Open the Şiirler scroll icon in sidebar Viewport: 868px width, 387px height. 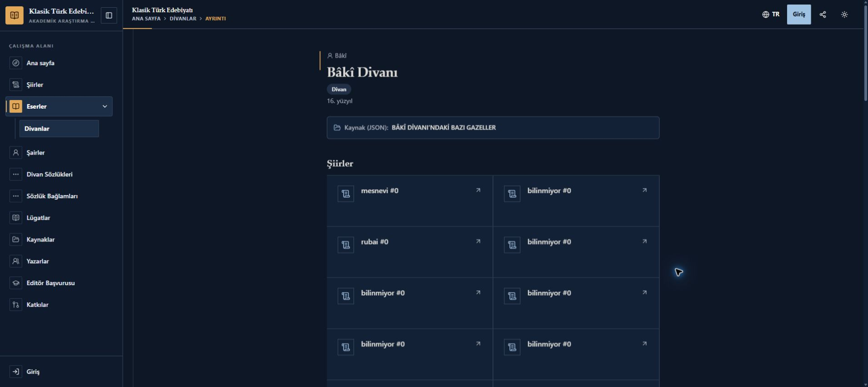[16, 85]
